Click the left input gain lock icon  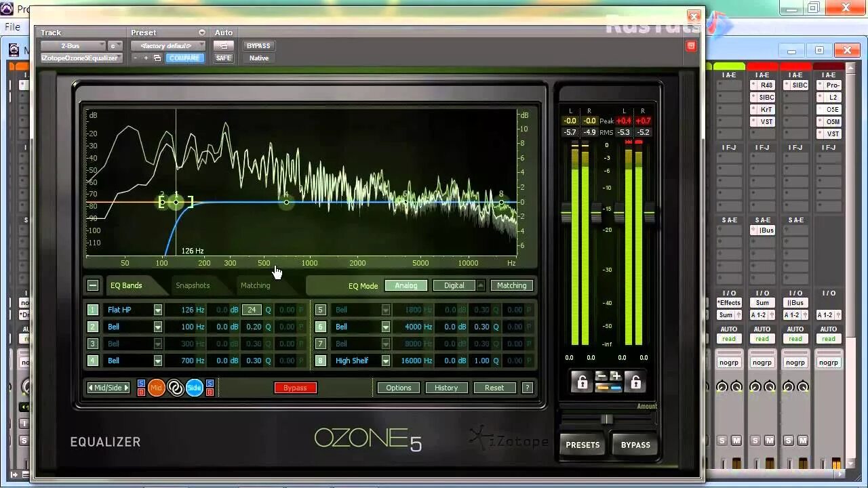582,382
